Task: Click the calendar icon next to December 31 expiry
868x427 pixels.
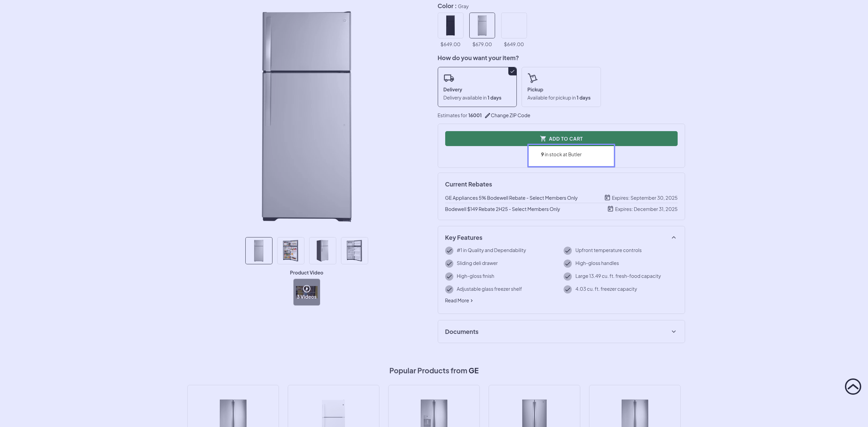Action: coord(610,209)
